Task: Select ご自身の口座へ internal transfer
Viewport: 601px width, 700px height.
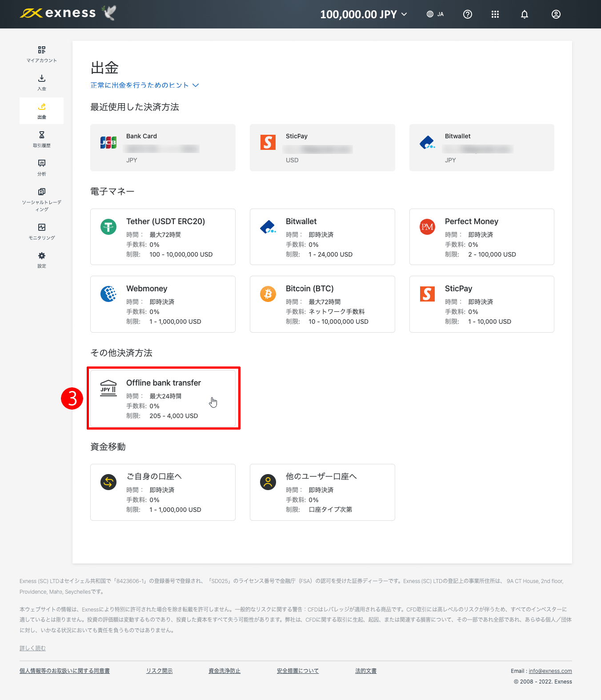Action: pyautogui.click(x=163, y=492)
